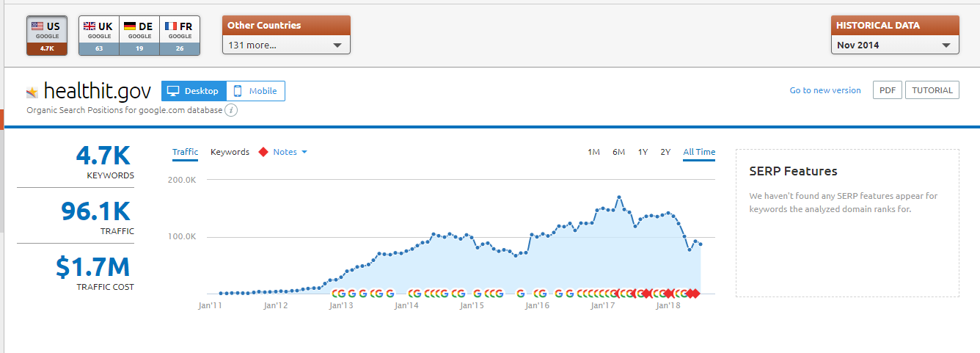Select the FR Google database flag
The height and width of the screenshot is (353, 980).
click(170, 26)
